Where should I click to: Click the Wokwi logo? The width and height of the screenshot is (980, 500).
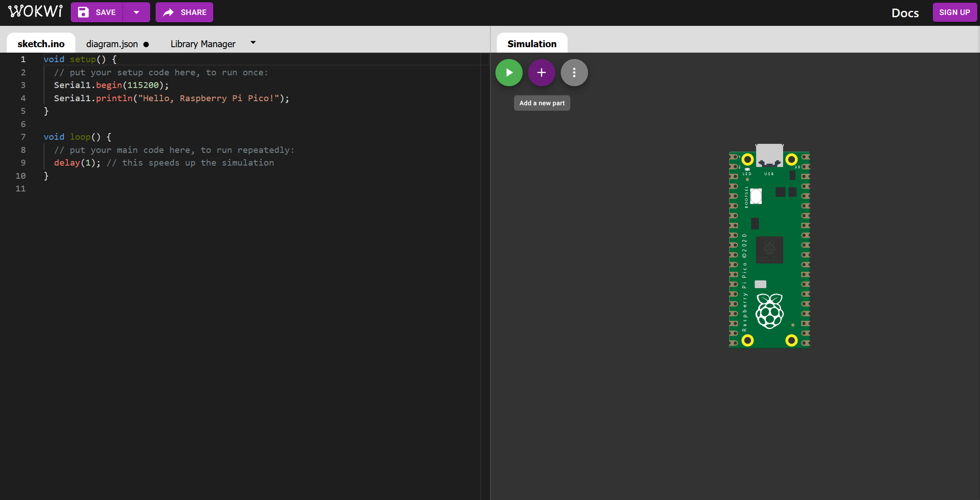point(35,12)
